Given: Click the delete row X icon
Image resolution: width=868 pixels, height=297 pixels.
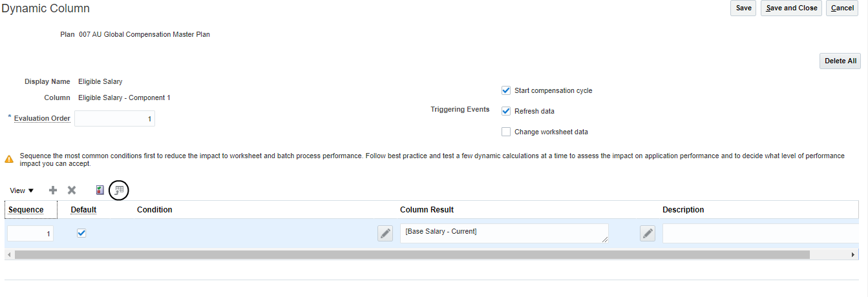Looking at the screenshot, I should point(72,190).
